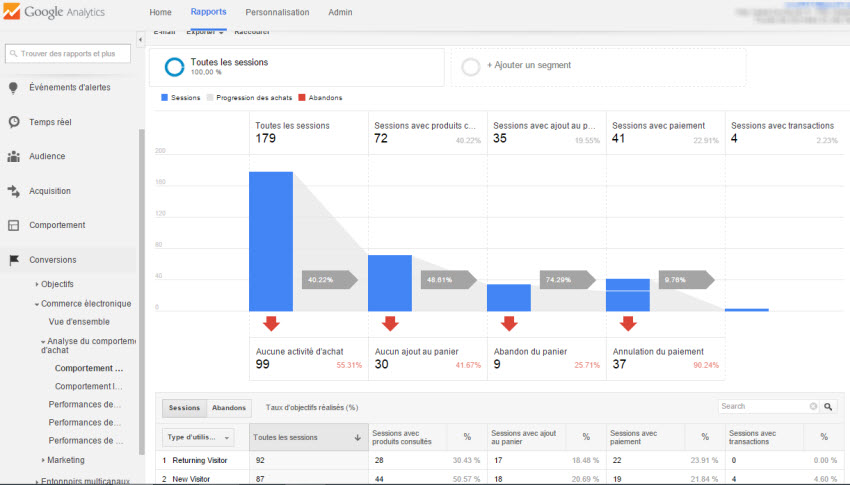Sort by Toutes les sessions down arrow
Viewport: 850px width, 485px height.
tap(358, 437)
